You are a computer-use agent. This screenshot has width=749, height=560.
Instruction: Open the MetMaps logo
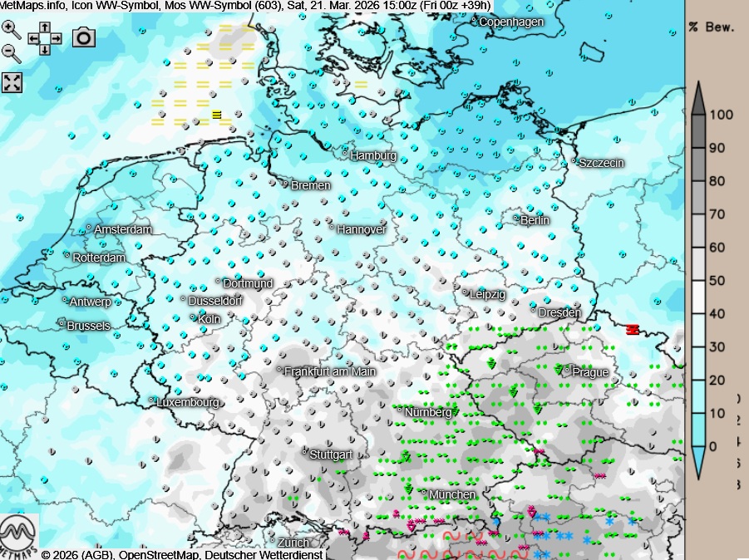[18, 536]
